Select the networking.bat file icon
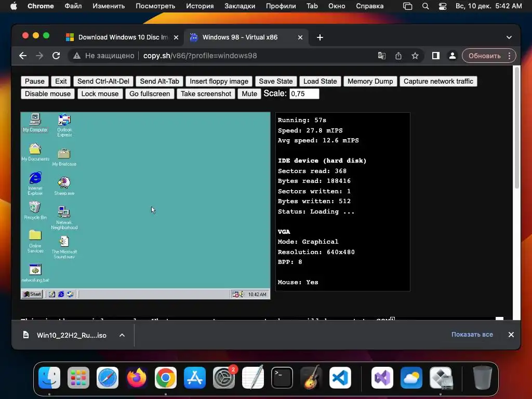This screenshot has width=532, height=399. point(35,273)
